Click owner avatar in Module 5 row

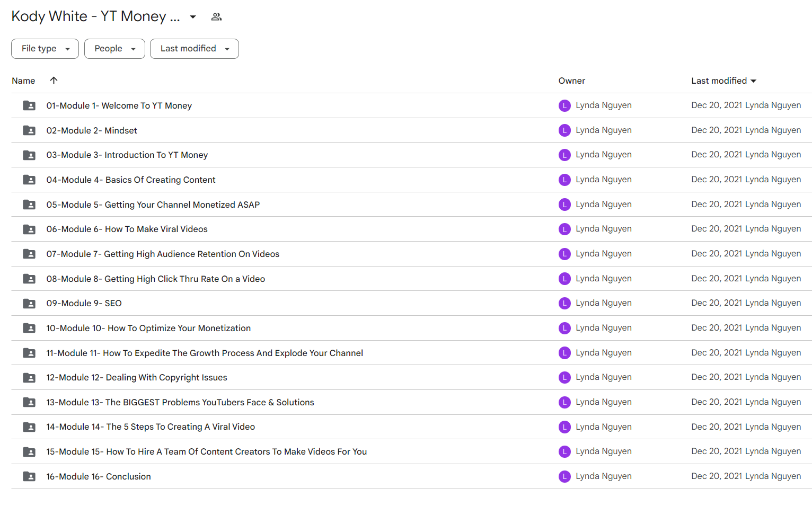(564, 205)
